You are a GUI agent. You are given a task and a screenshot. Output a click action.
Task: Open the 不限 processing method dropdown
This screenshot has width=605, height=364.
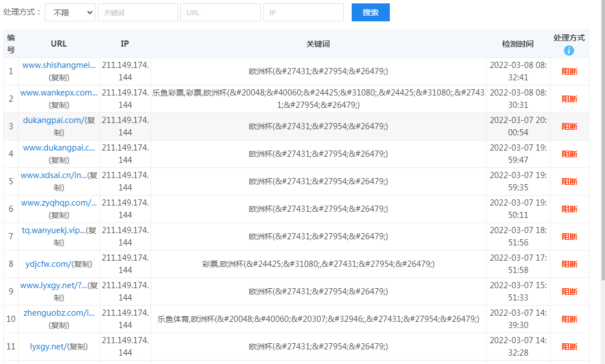(70, 12)
